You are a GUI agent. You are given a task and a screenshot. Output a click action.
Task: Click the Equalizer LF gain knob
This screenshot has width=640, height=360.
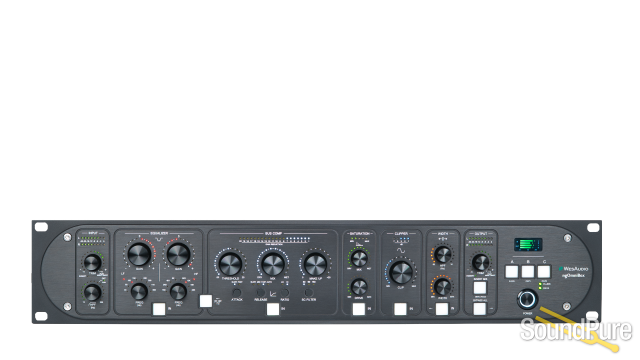[x=139, y=254]
